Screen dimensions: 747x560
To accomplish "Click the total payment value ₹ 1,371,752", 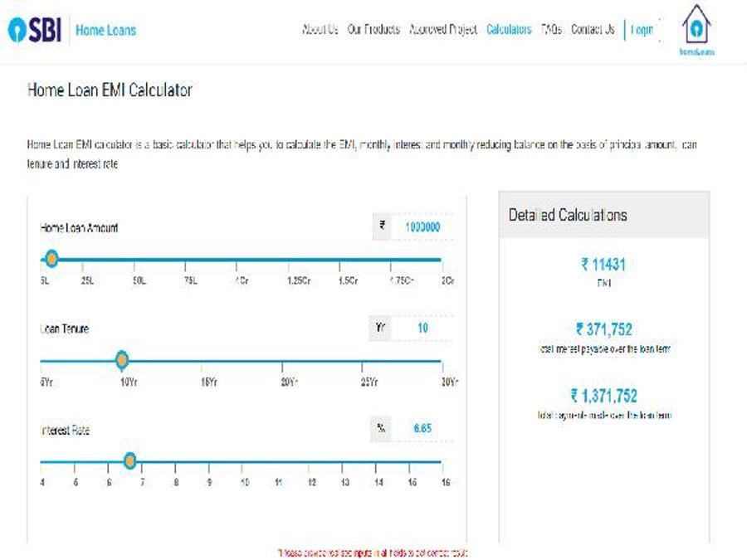I will [x=603, y=395].
